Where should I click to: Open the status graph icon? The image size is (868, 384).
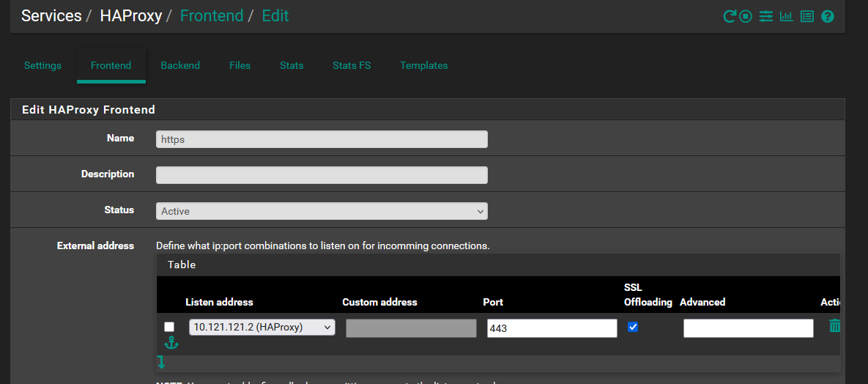pos(787,16)
